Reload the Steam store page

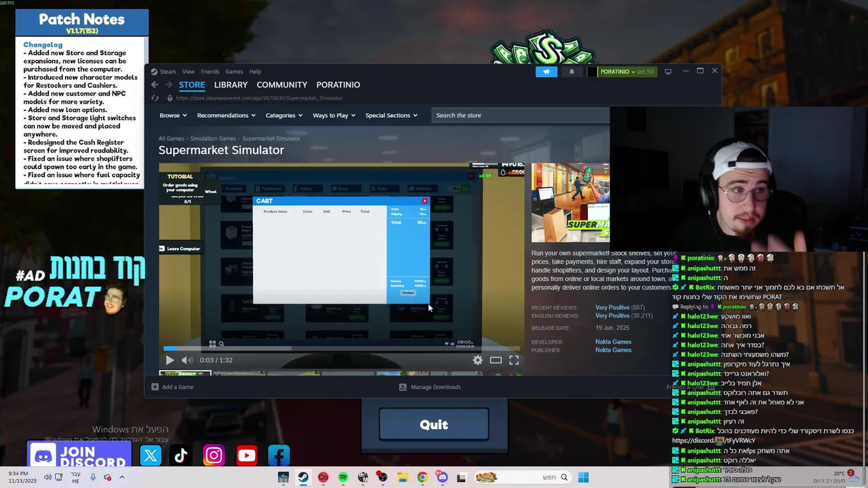(155, 98)
